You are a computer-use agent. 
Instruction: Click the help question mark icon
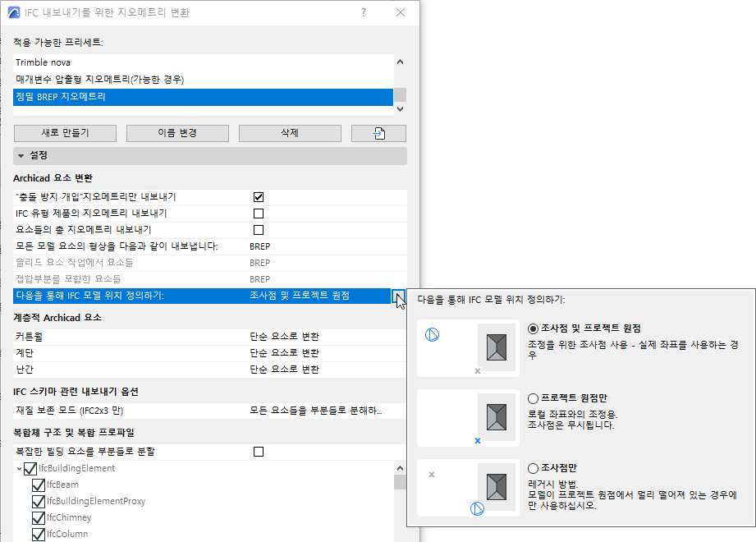tap(364, 12)
